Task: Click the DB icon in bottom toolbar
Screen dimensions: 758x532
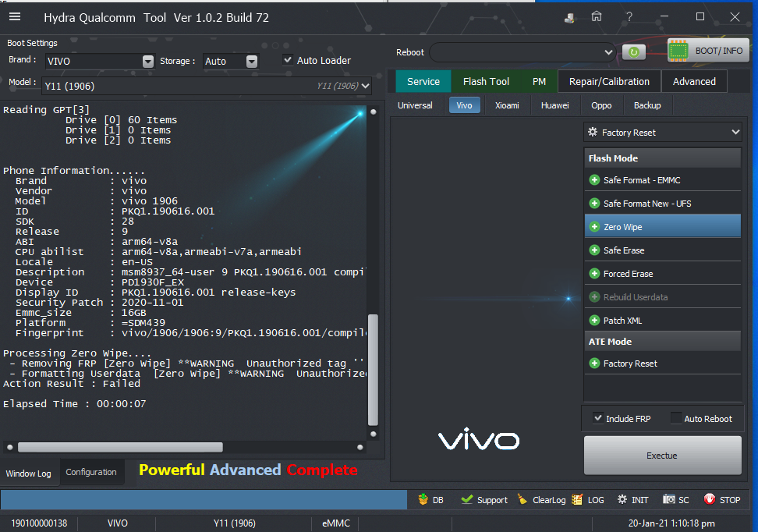Action: coord(423,499)
